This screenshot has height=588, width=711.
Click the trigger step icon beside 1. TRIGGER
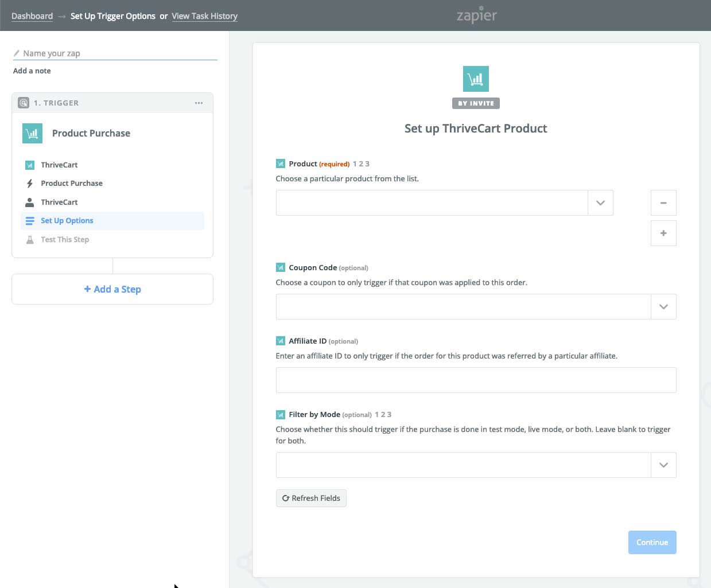click(x=24, y=103)
